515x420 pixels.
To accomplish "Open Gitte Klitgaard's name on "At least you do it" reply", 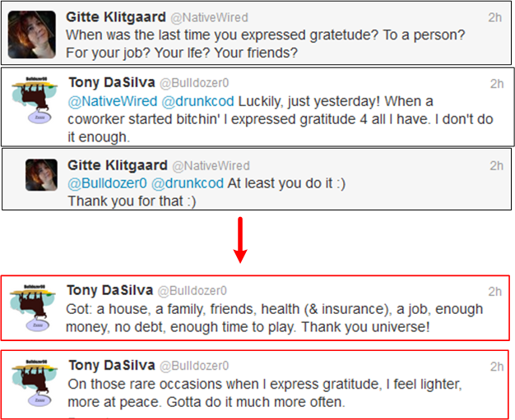I will (115, 165).
